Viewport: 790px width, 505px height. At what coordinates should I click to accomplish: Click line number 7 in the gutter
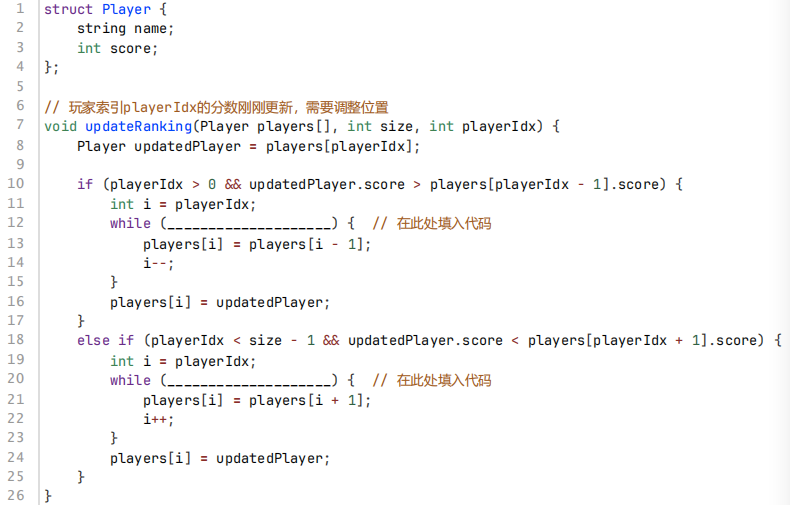click(x=20, y=124)
